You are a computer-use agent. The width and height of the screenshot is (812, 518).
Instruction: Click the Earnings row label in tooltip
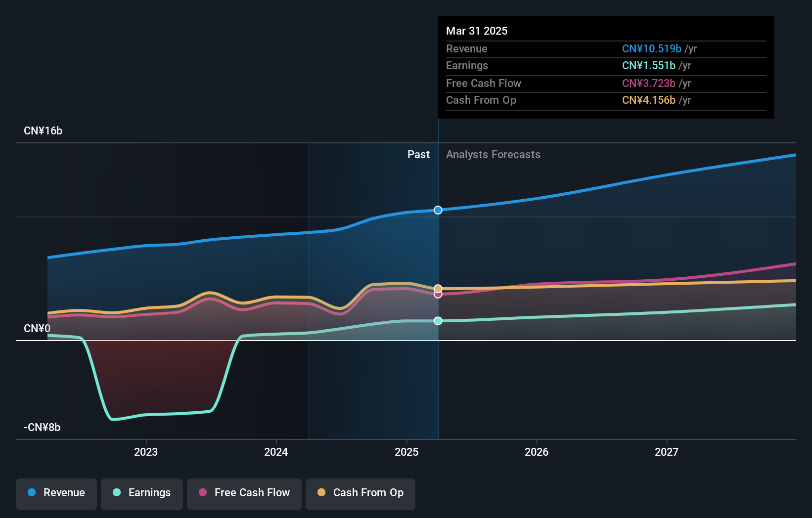pos(467,66)
